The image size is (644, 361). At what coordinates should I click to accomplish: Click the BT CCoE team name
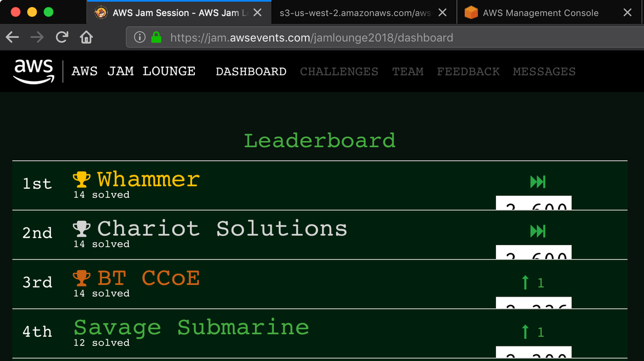click(x=148, y=278)
